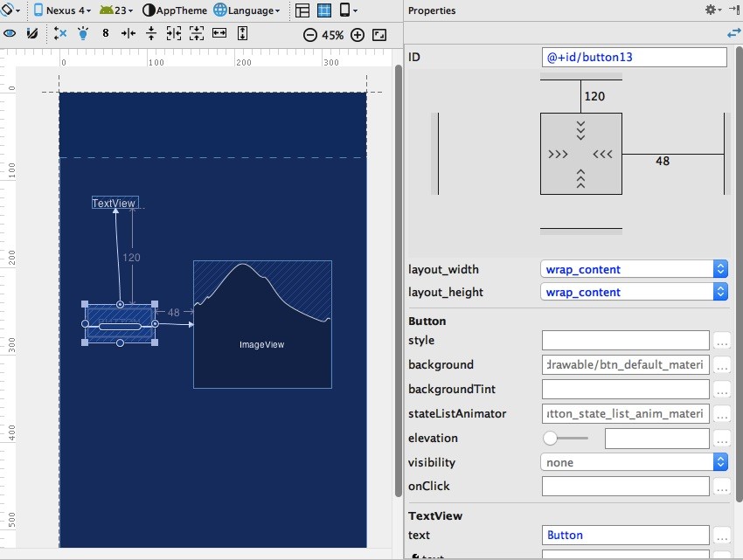Click the style input field
The width and height of the screenshot is (743, 560).
pyautogui.click(x=626, y=341)
